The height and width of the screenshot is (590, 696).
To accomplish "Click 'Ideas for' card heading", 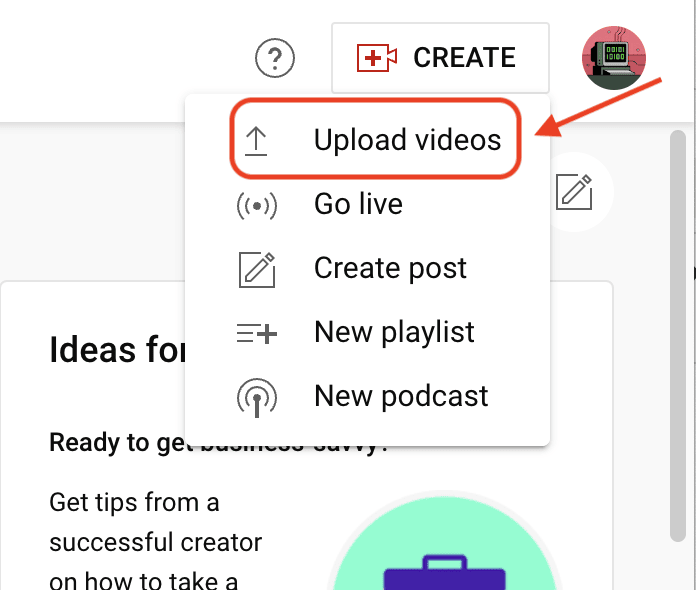I will click(x=118, y=350).
